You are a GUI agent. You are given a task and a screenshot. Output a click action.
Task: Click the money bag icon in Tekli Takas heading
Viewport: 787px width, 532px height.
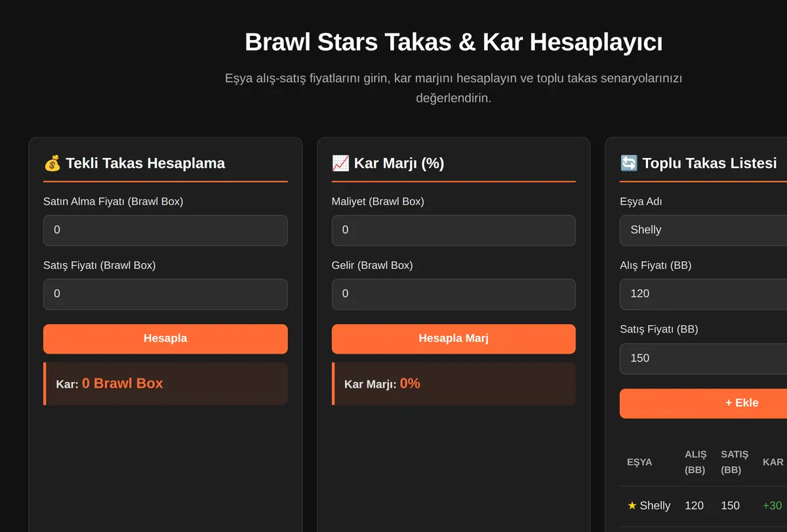[x=52, y=163]
